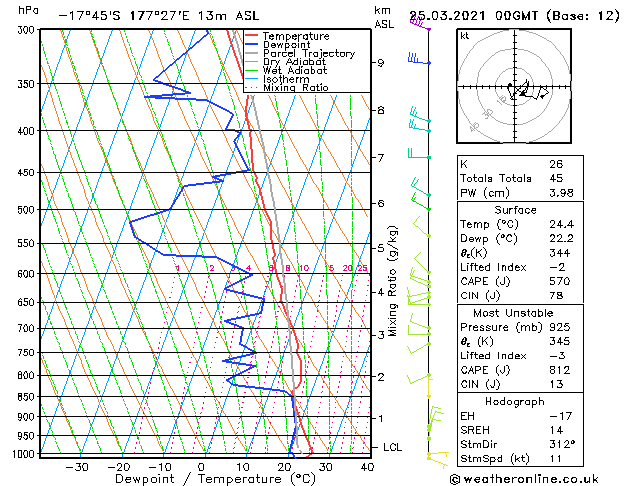Click the 300 hPa pressure axis label
This screenshot has width=629, height=486.
26,30
